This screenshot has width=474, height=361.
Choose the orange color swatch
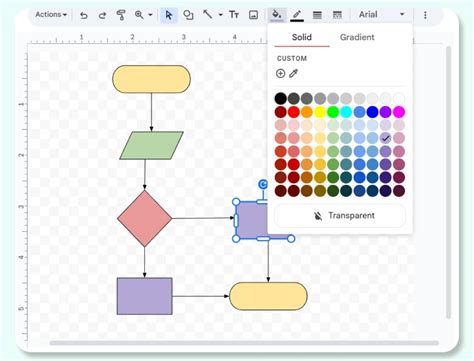(307, 112)
